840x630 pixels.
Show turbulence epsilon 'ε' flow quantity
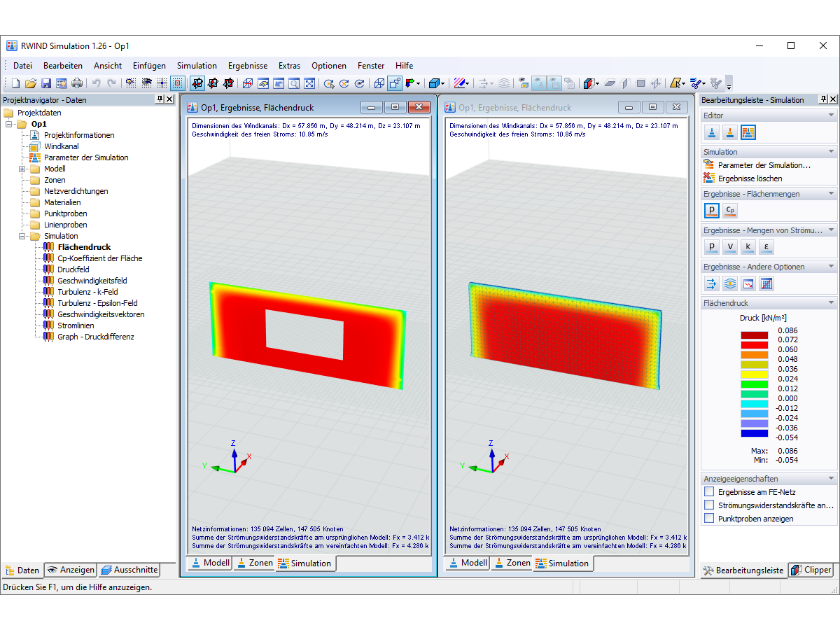point(766,246)
